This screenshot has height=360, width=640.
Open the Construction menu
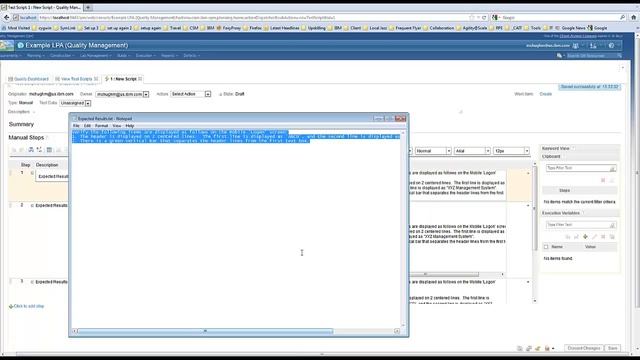tap(62, 56)
